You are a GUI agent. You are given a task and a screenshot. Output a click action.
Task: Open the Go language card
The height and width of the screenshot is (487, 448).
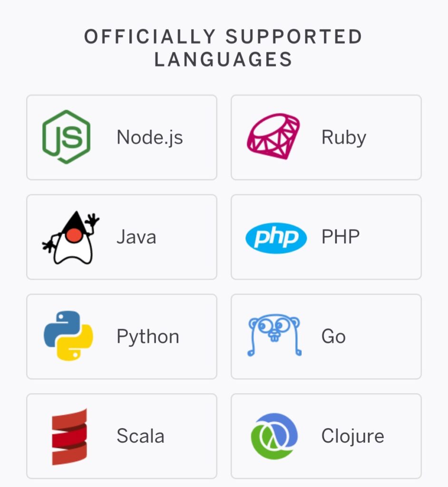pyautogui.click(x=326, y=336)
